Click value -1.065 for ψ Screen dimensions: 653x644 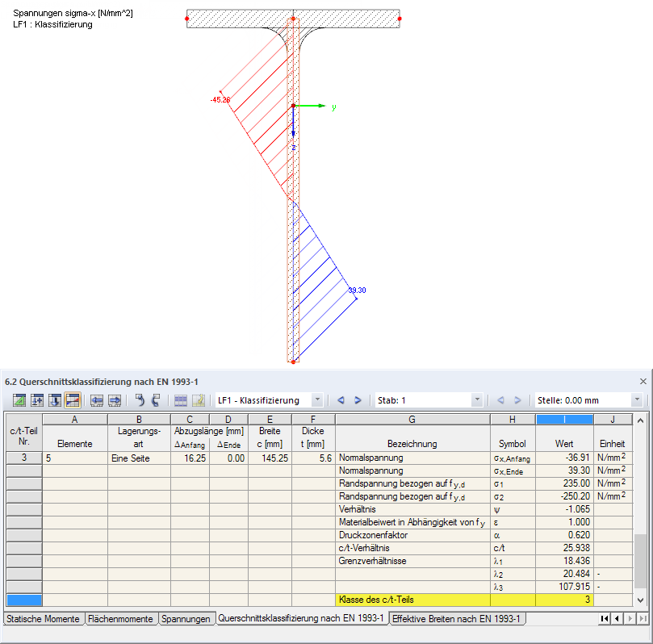[x=564, y=509]
